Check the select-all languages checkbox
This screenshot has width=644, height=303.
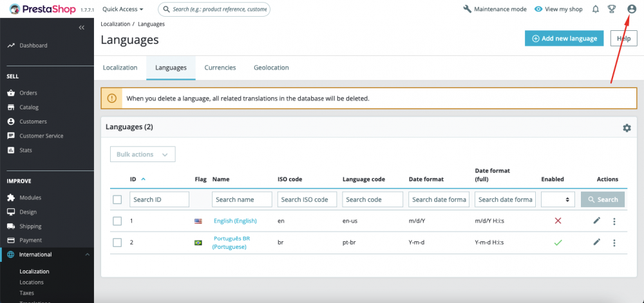117,199
